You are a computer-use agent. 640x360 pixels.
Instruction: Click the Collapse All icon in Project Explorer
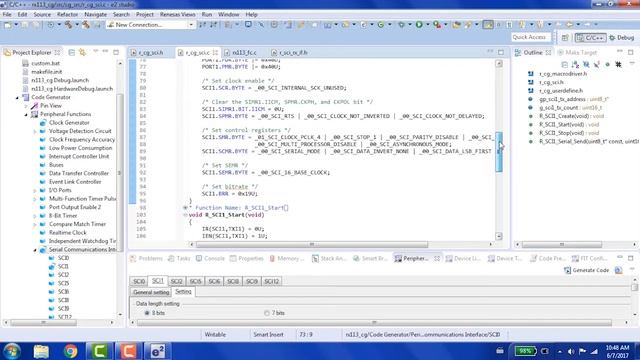coord(72,52)
